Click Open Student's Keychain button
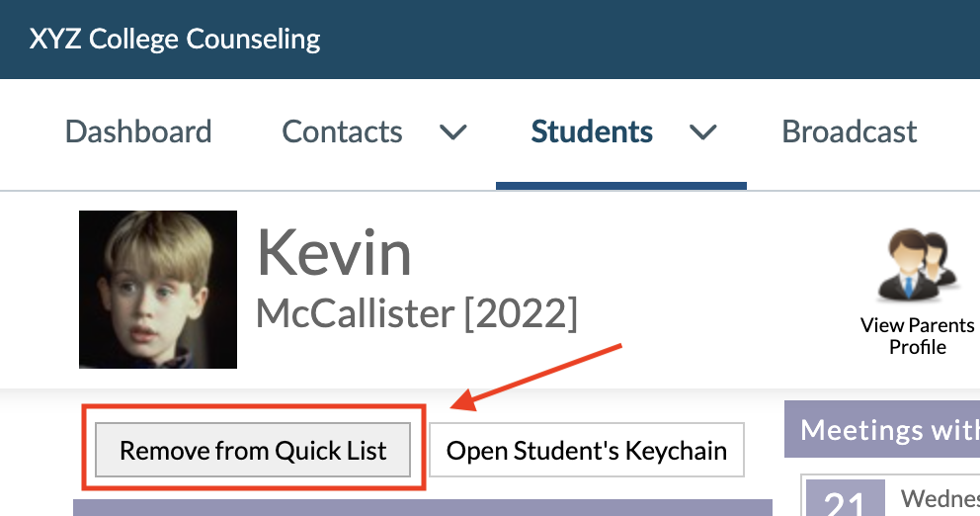The image size is (980, 516). (x=586, y=451)
